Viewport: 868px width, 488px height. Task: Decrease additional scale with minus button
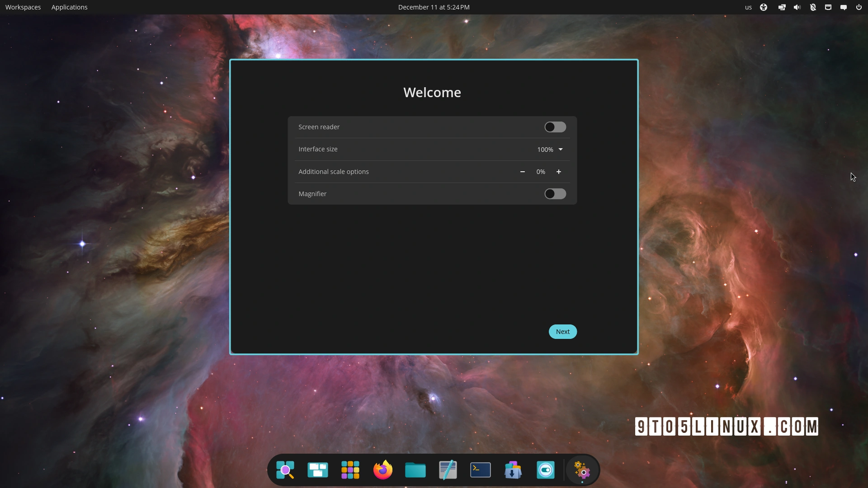click(x=522, y=172)
